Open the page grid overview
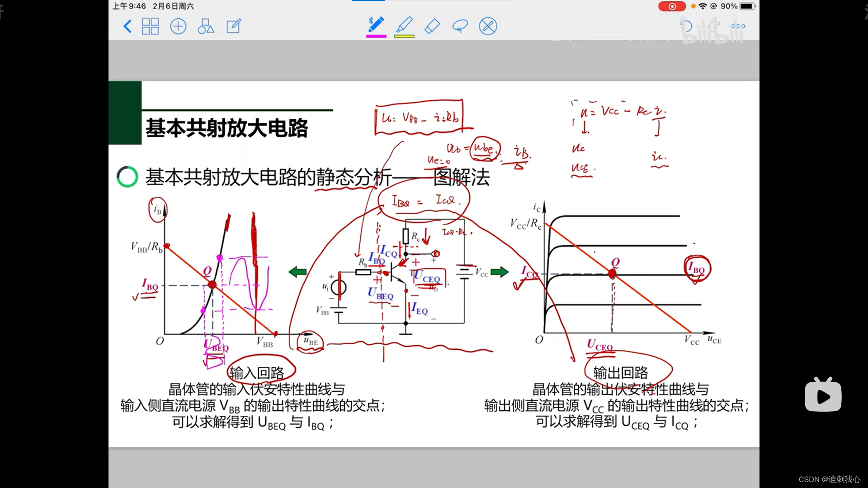The height and width of the screenshot is (488, 868). click(150, 26)
